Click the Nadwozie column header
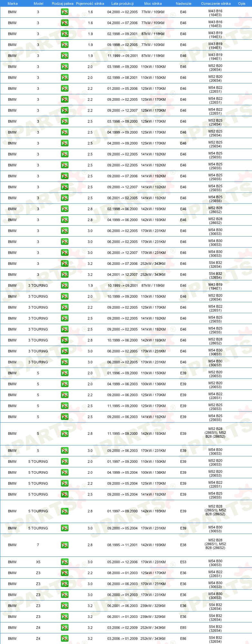This screenshot has height=644, width=252. coord(184,4)
